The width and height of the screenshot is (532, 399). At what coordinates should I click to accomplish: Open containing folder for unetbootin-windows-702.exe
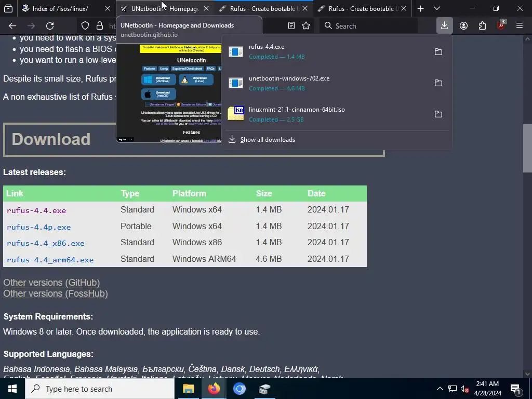coord(438,83)
